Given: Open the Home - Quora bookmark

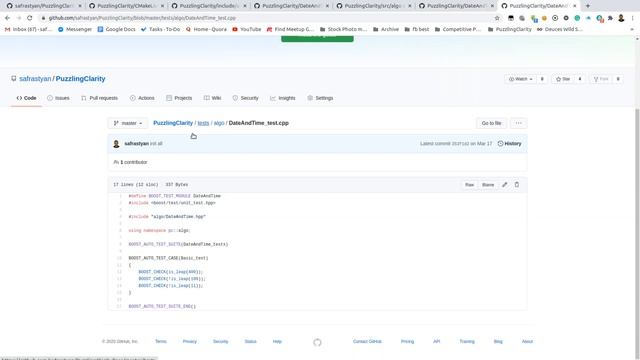Looking at the screenshot, I should coord(206,29).
